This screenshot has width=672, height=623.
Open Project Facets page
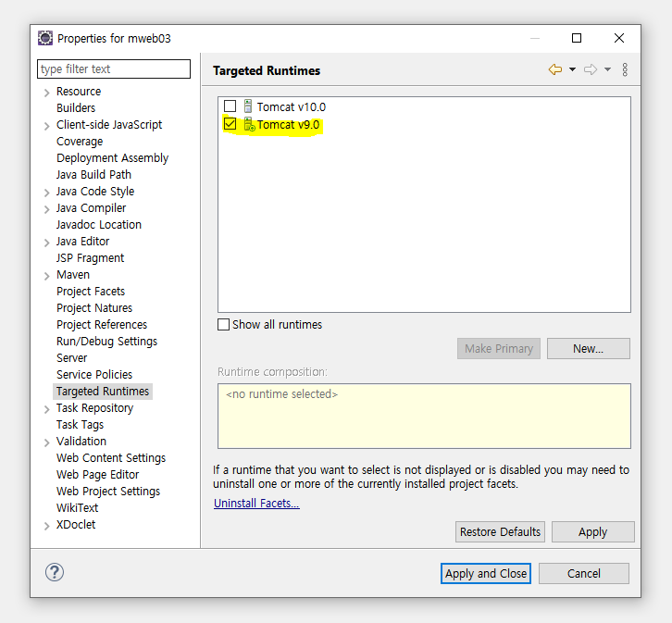tap(91, 292)
